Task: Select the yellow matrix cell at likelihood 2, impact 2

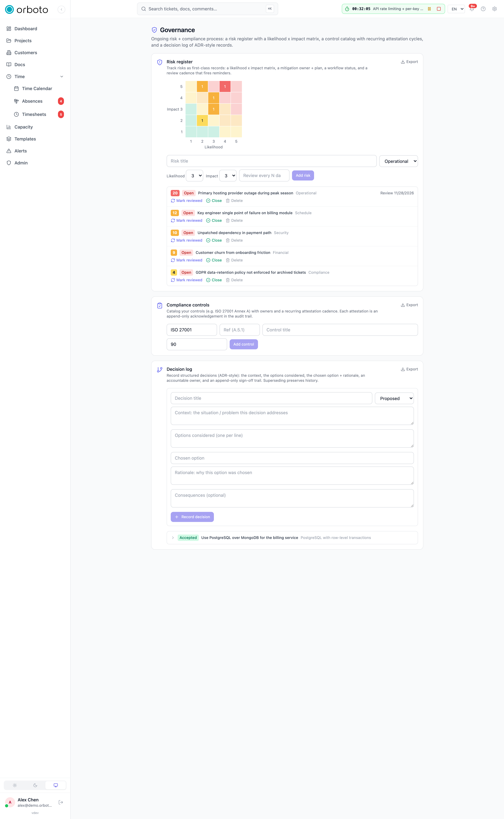Action: tap(202, 121)
